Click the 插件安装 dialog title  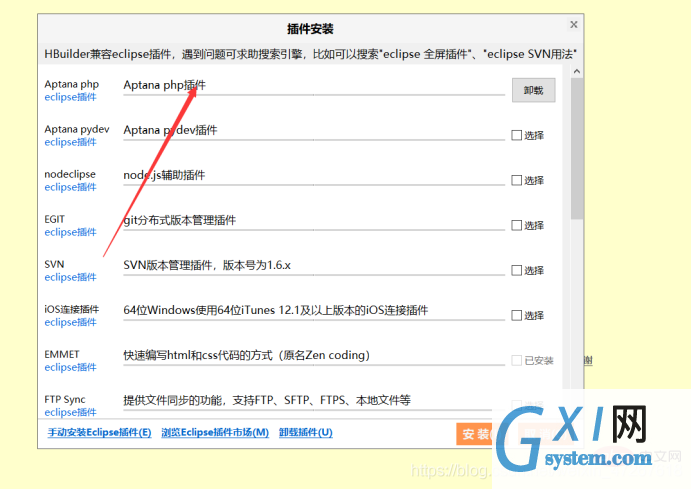click(x=310, y=29)
